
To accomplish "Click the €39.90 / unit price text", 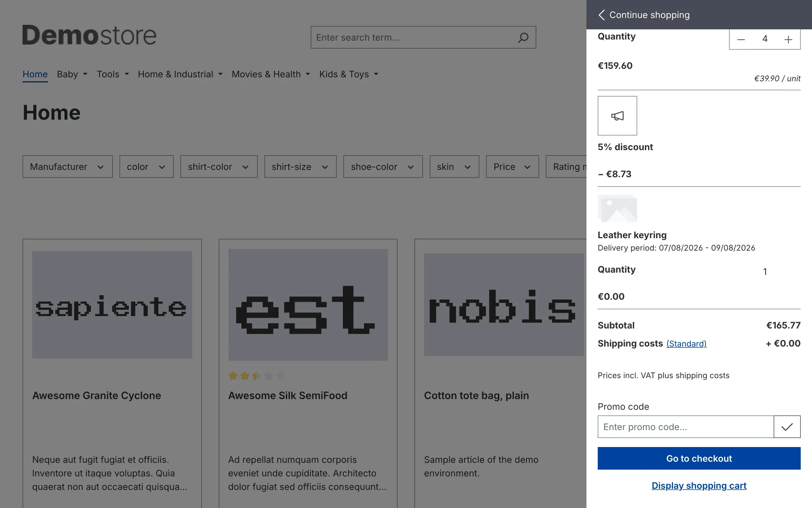I will click(x=777, y=78).
